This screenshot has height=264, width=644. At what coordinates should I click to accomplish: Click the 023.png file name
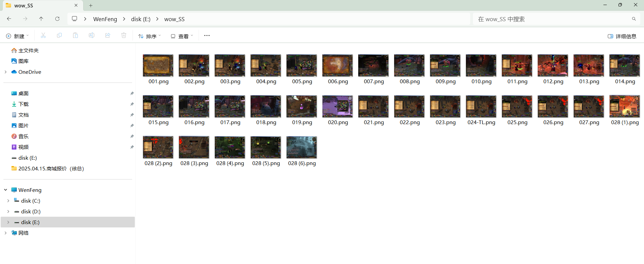(x=445, y=122)
